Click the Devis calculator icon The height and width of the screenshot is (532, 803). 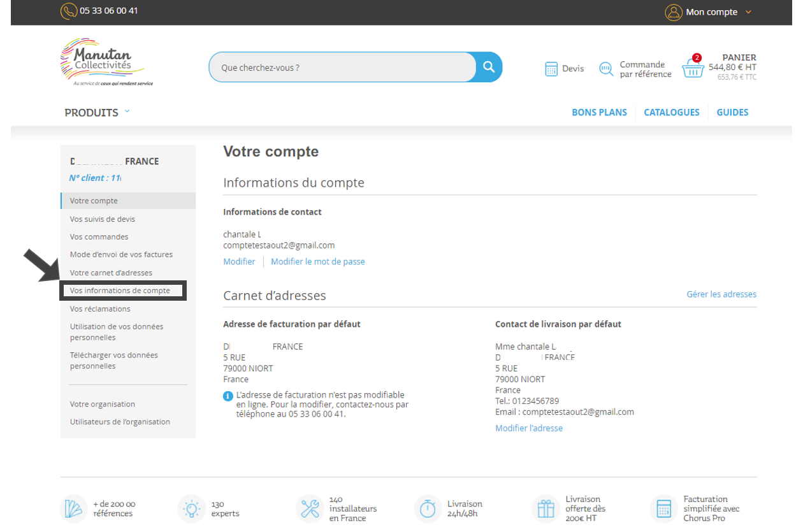551,69
